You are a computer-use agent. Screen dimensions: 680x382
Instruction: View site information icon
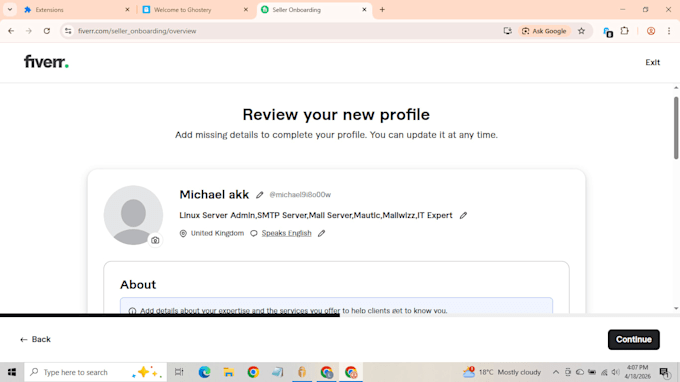coord(68,31)
